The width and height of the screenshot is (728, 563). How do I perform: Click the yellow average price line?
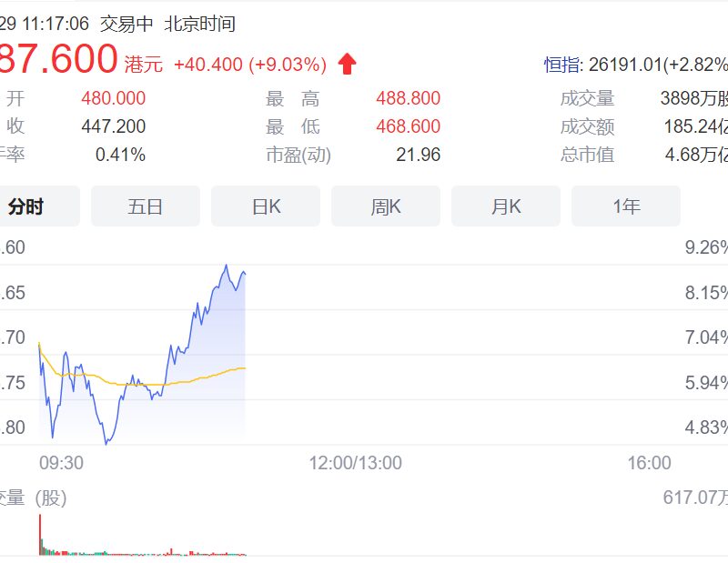coord(139,385)
